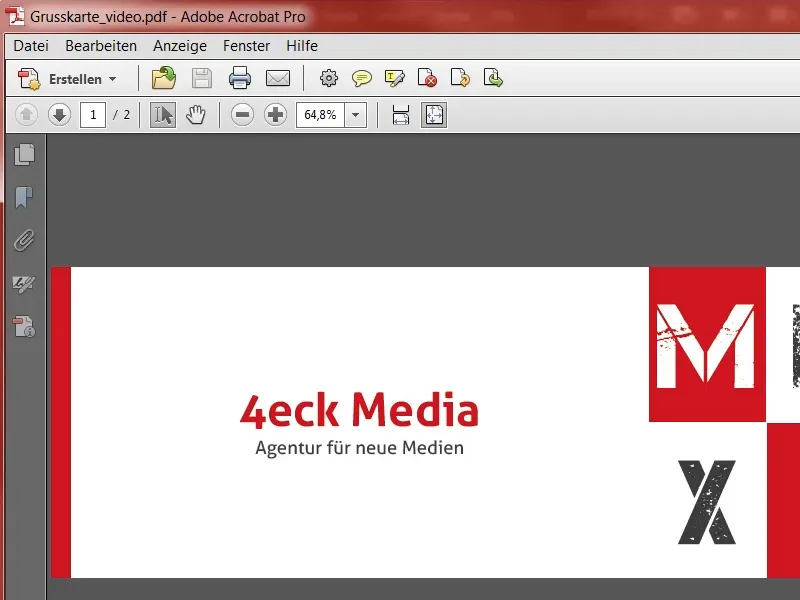Click the 4eck Media heading in document
The width and height of the screenshot is (800, 600).
coord(359,410)
